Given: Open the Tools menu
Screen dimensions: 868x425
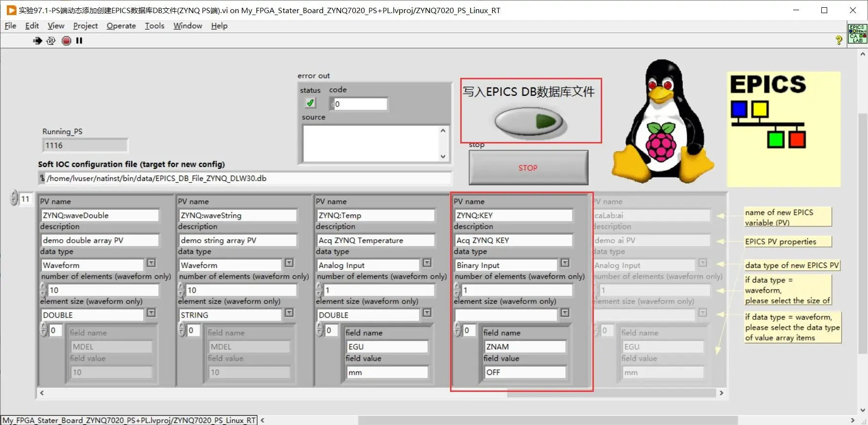Looking at the screenshot, I should tap(155, 26).
